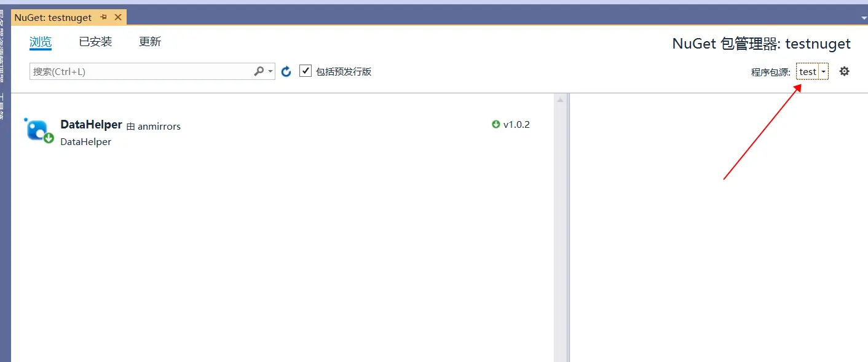The image size is (868, 362).
Task: Switch to the 更新 tab
Action: [150, 42]
